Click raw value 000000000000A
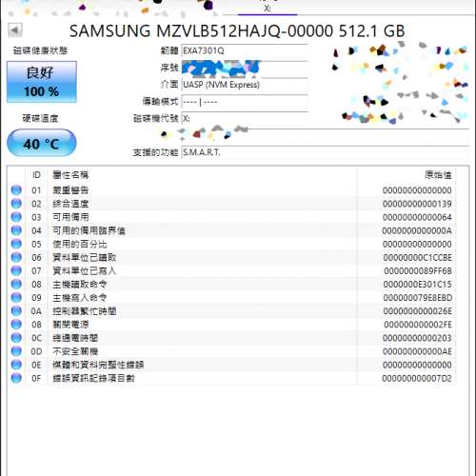476x476 pixels. 417,230
